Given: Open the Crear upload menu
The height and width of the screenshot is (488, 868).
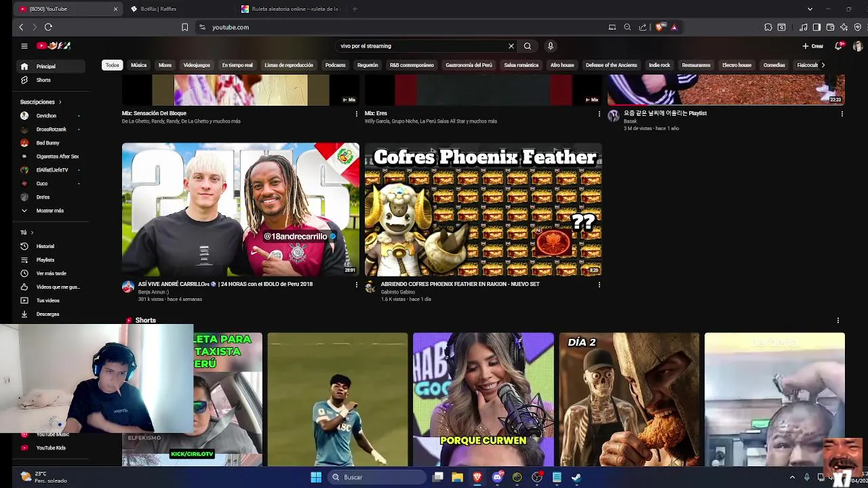Looking at the screenshot, I should (x=813, y=46).
